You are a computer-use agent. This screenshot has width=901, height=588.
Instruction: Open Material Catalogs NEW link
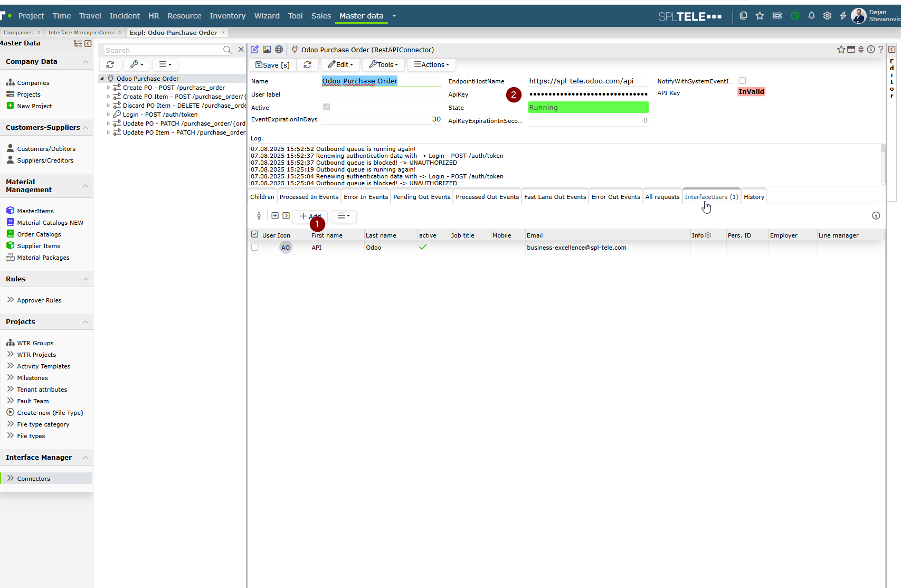(x=50, y=223)
